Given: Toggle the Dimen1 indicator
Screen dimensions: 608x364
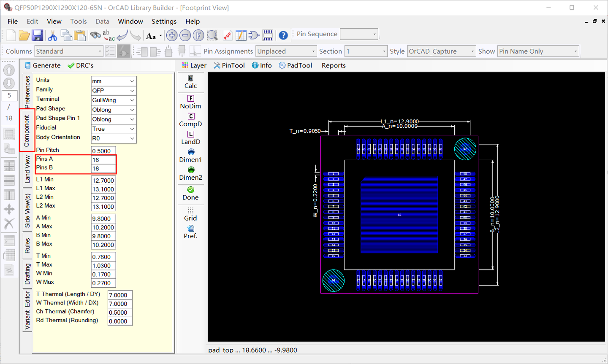Looking at the screenshot, I should 190,155.
